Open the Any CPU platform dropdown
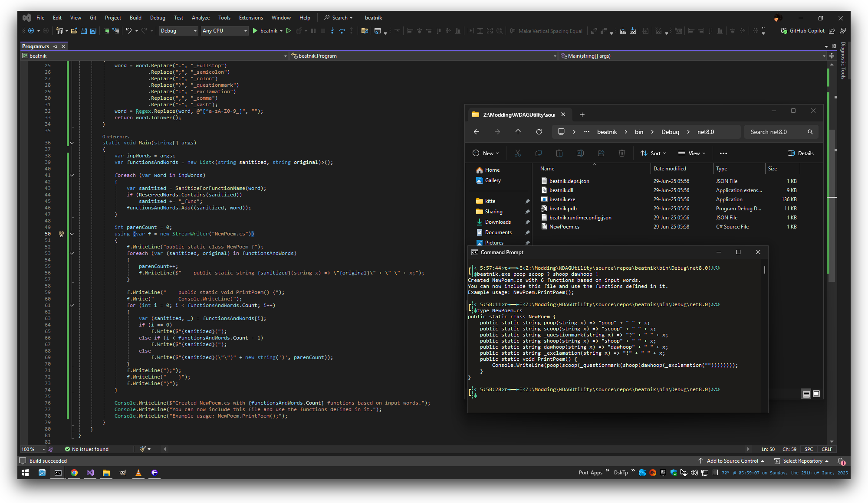The image size is (868, 503). pos(225,31)
